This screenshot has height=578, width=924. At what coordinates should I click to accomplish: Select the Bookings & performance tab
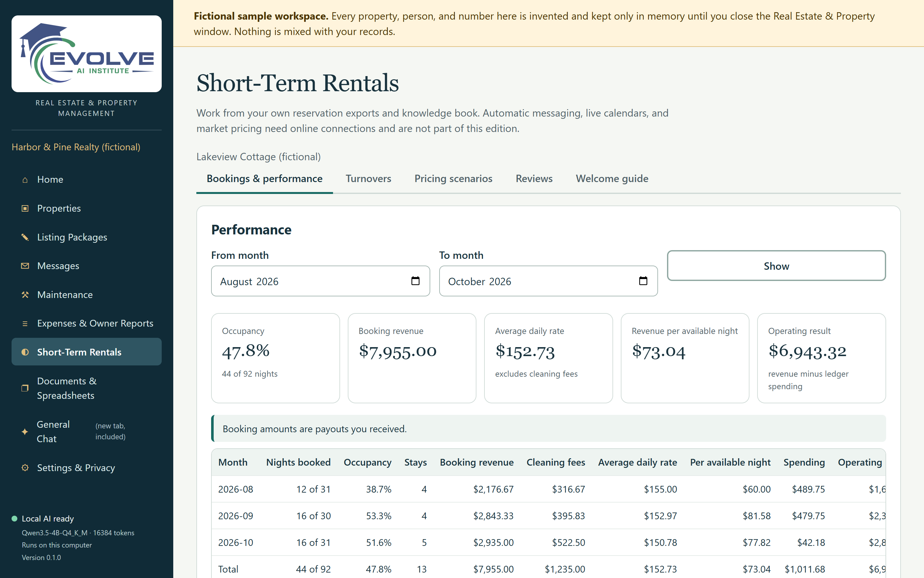click(x=264, y=179)
